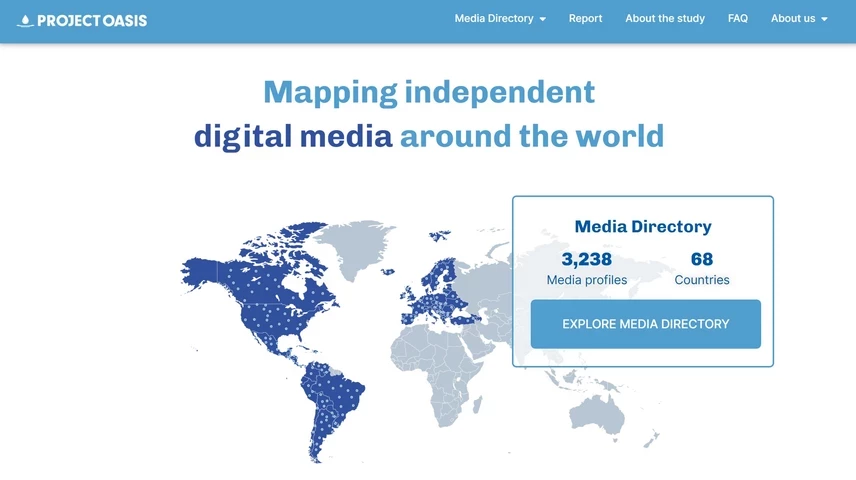
Task: Expand the About us dropdown menu
Action: 792,18
